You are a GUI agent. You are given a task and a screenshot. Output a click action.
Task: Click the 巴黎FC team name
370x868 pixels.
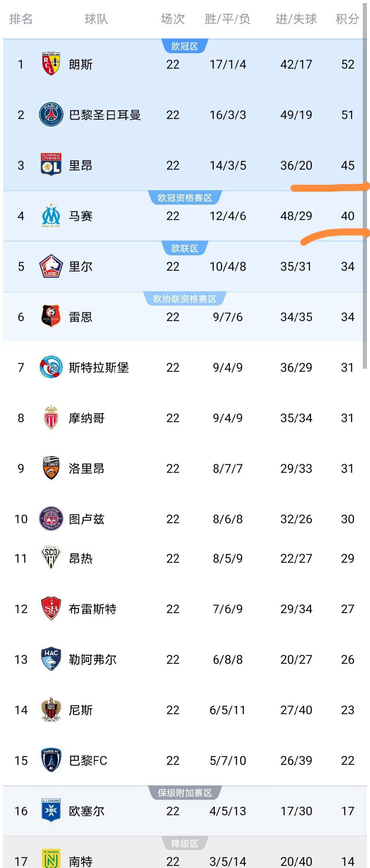pos(88,760)
